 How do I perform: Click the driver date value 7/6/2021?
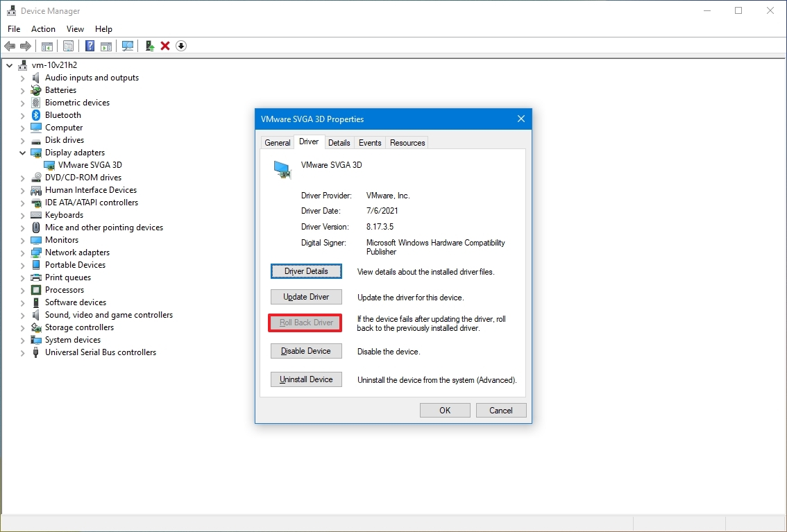tap(382, 211)
